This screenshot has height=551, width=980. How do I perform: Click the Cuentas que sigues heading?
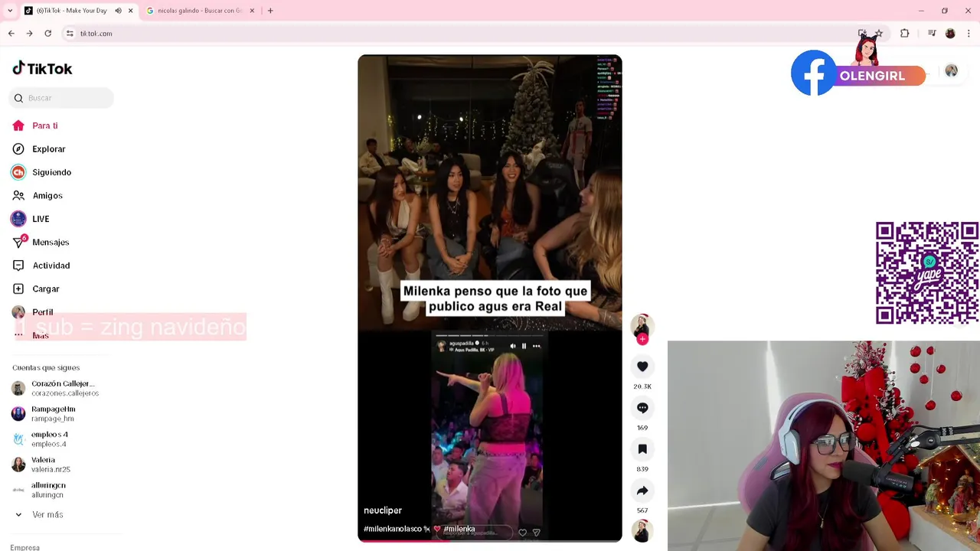click(46, 368)
